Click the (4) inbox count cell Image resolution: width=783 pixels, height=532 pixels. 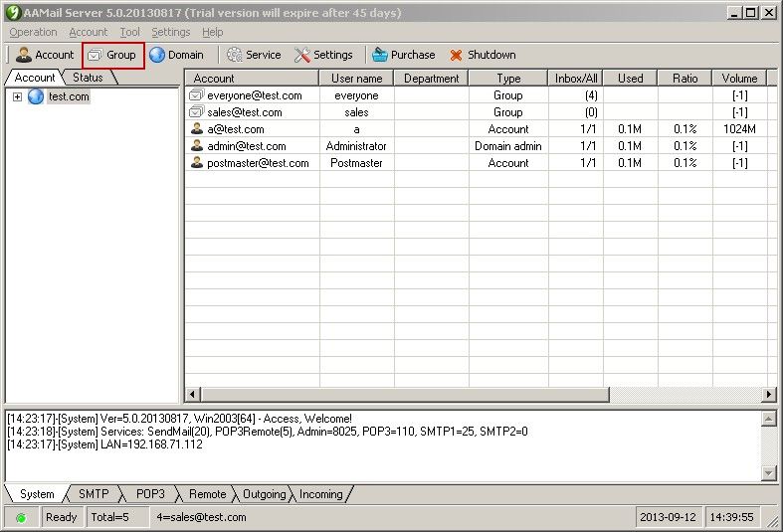[x=576, y=94]
